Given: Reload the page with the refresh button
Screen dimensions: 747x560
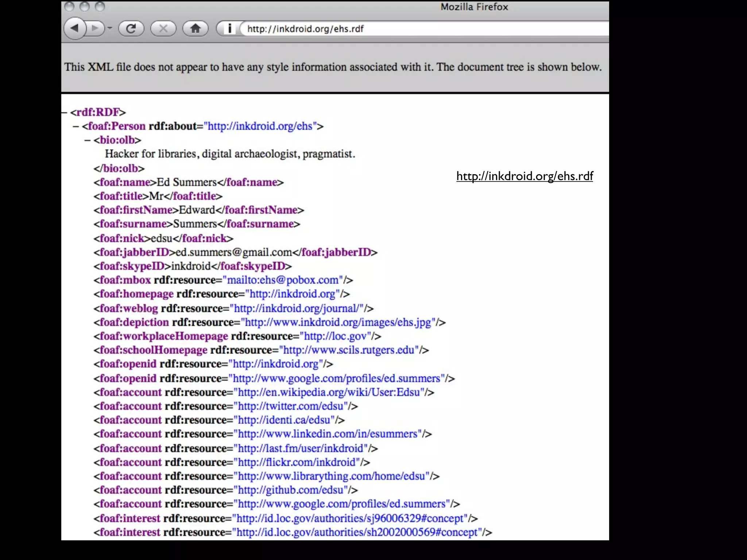Looking at the screenshot, I should pyautogui.click(x=131, y=28).
